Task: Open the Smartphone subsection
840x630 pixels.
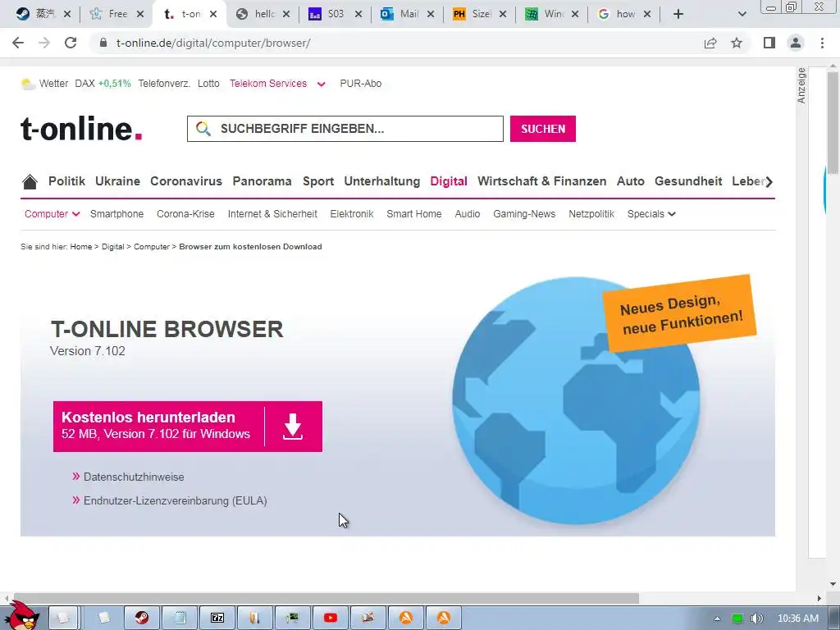Action: tap(116, 214)
